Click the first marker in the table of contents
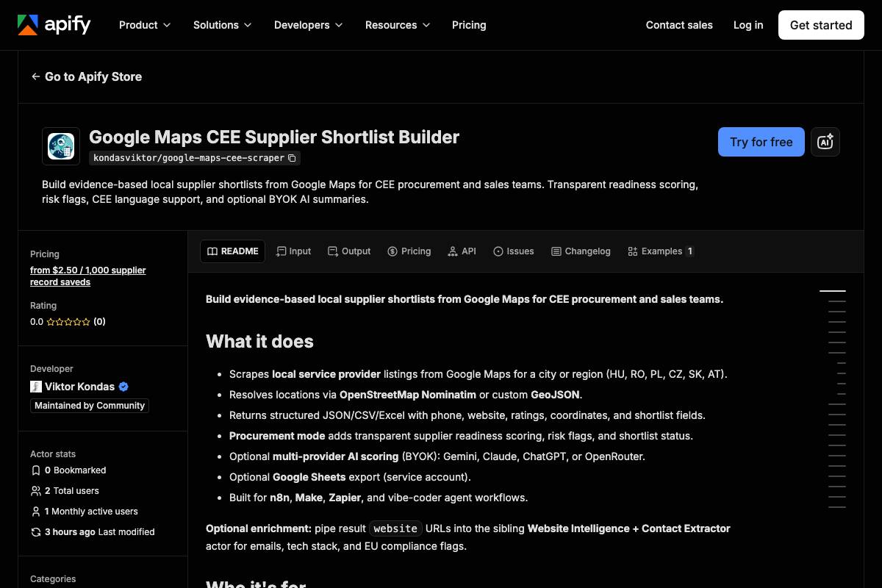The image size is (882, 588). (833, 291)
